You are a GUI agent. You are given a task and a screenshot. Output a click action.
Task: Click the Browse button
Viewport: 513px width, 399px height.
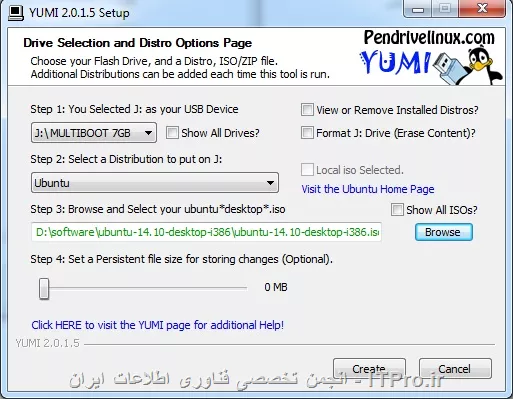tap(444, 232)
